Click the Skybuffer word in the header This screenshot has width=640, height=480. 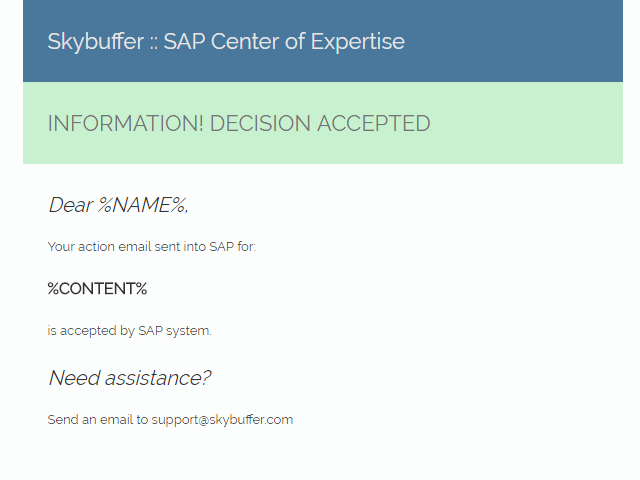coord(96,42)
